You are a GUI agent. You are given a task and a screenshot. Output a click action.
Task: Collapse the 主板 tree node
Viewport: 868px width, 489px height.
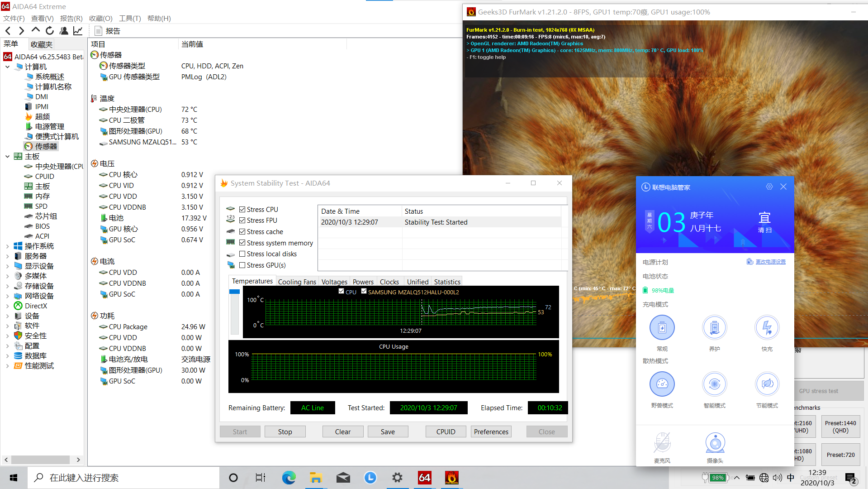coord(7,157)
